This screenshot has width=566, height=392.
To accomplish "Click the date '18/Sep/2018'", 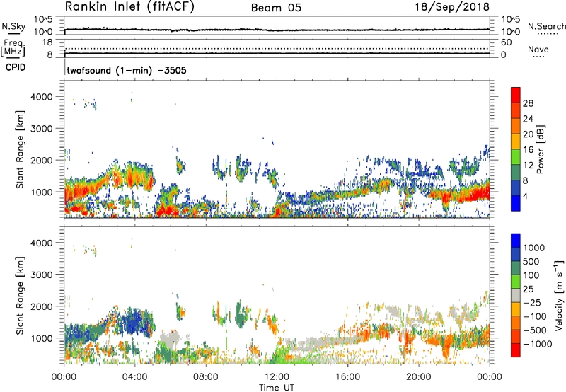I will tap(452, 6).
